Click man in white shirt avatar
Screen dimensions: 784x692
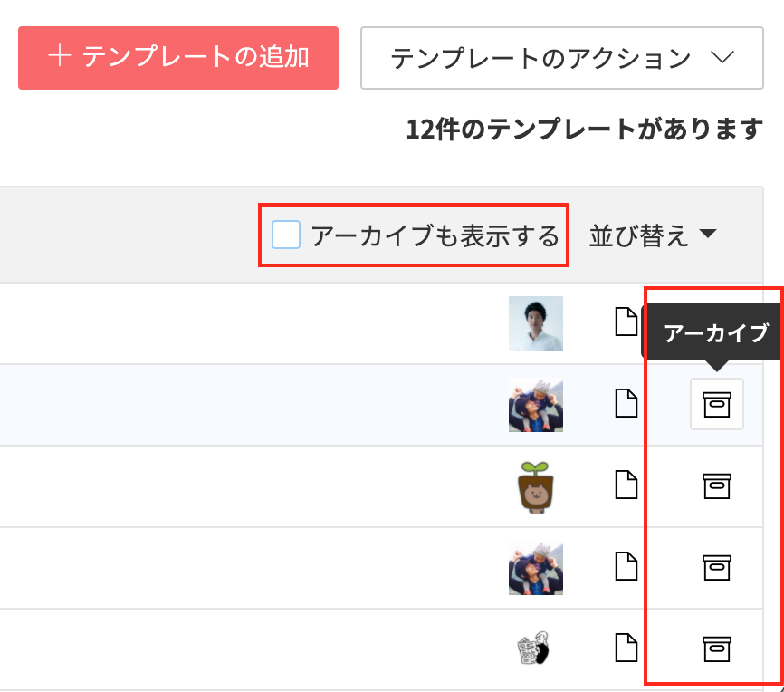click(x=536, y=322)
